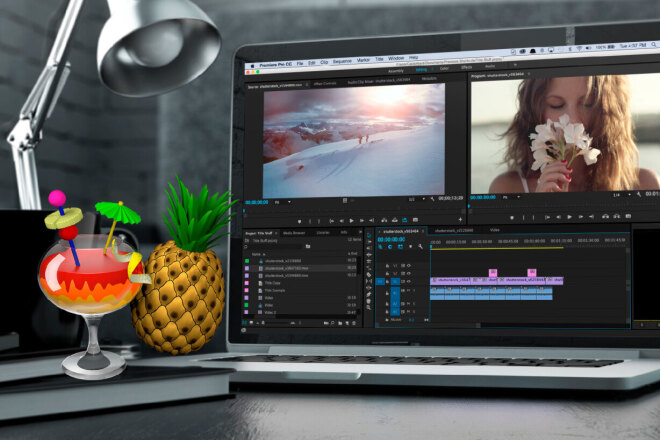Open the Apple menu
Image resolution: width=660 pixels, height=440 pixels.
[x=253, y=66]
